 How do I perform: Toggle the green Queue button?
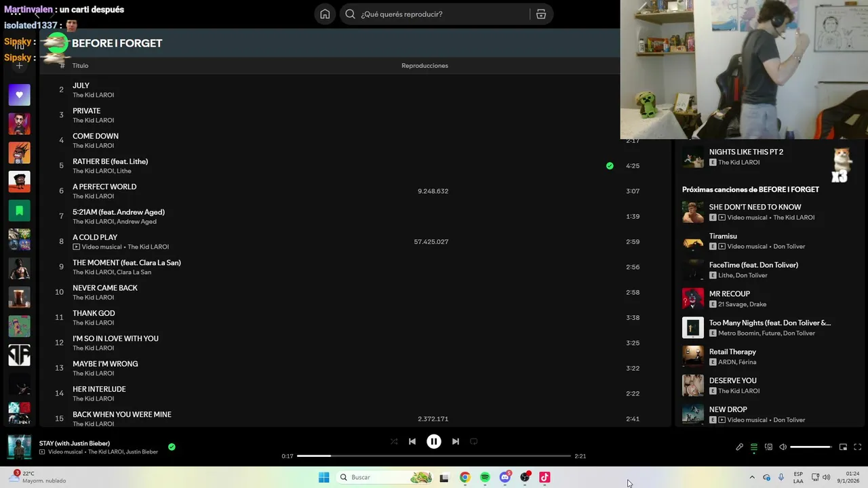click(x=753, y=447)
